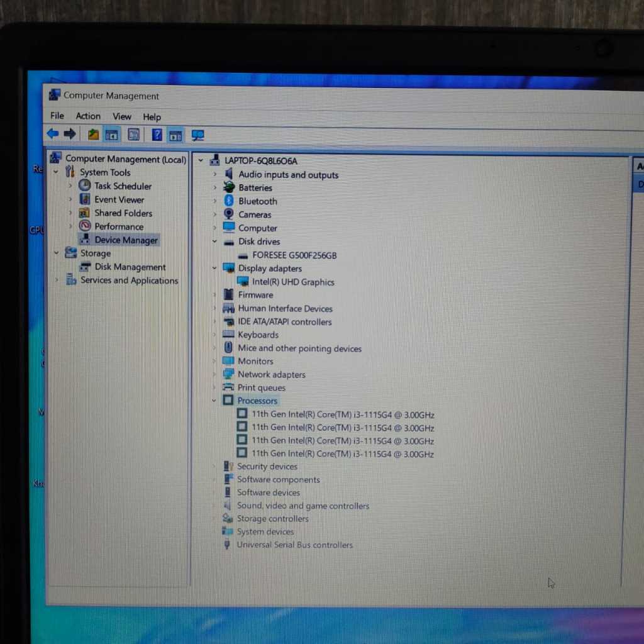644x644 pixels.
Task: Click the Shared Folders icon
Action: [x=84, y=213]
